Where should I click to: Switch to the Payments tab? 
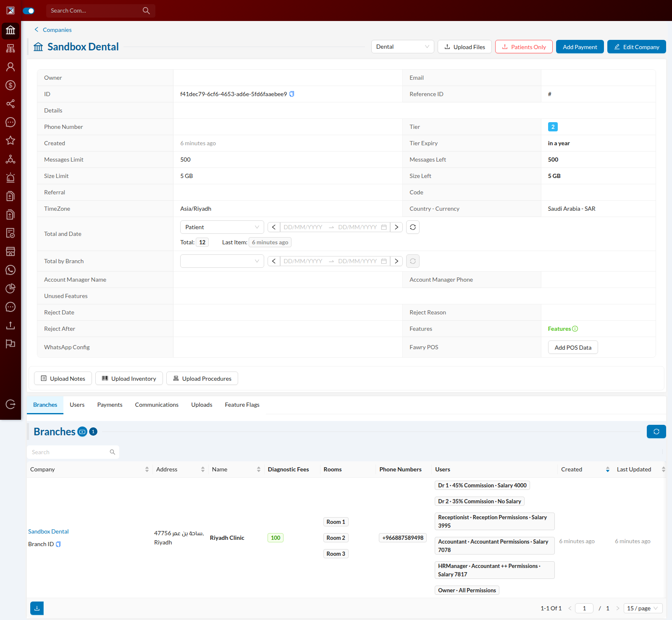pos(110,405)
